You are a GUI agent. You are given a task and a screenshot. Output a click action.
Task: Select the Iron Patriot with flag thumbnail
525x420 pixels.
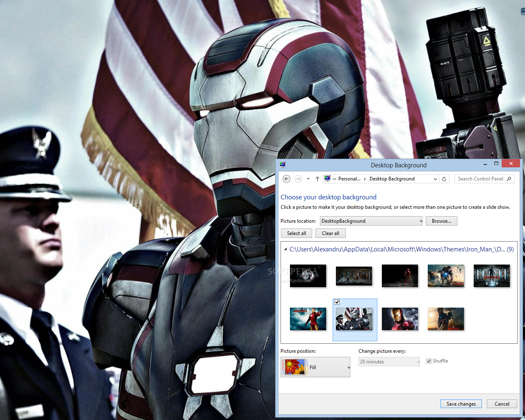(354, 319)
